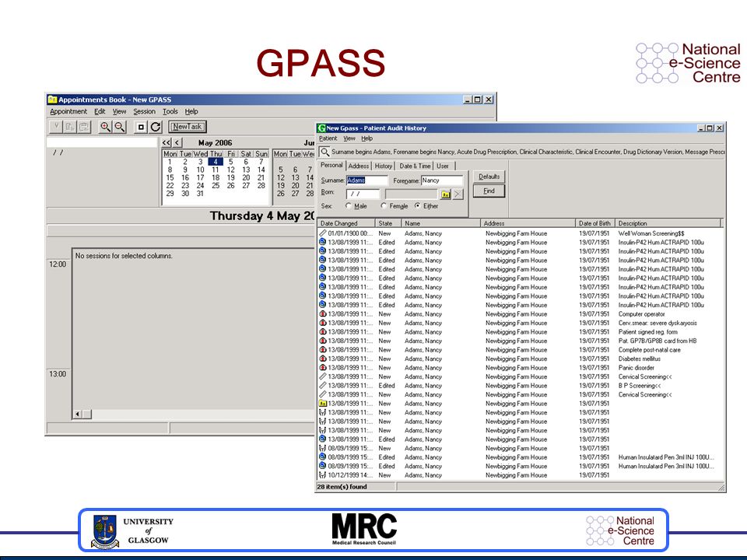Click the yellow folder row icon in audit list
The image size is (747, 560).
pos(322,404)
